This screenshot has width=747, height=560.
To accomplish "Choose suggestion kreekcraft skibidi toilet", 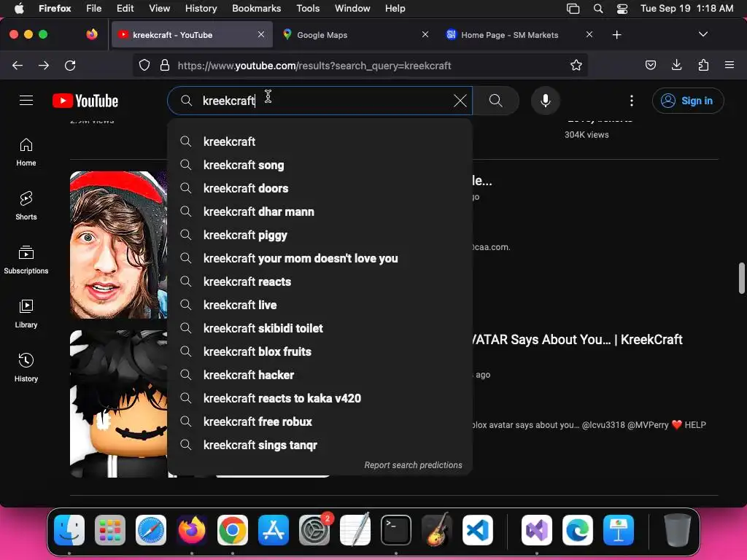I will [320, 328].
